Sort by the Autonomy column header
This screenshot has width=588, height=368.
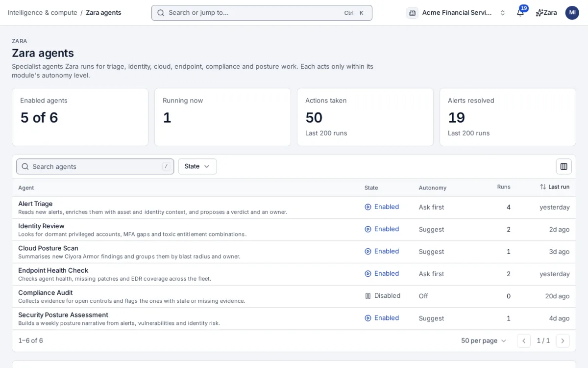click(x=433, y=187)
